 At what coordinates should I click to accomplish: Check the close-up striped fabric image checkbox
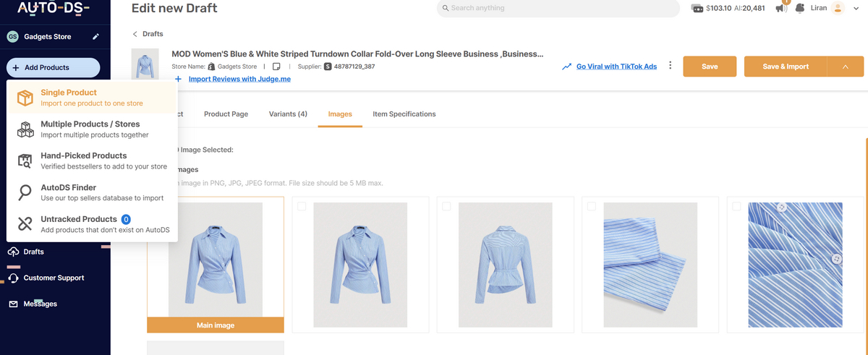[736, 206]
